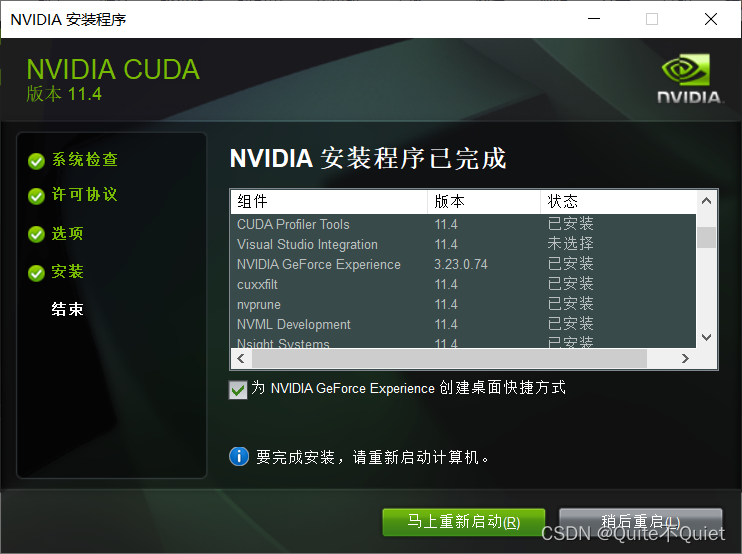
Task: Click the NVIDIA logo icon
Action: [x=689, y=79]
